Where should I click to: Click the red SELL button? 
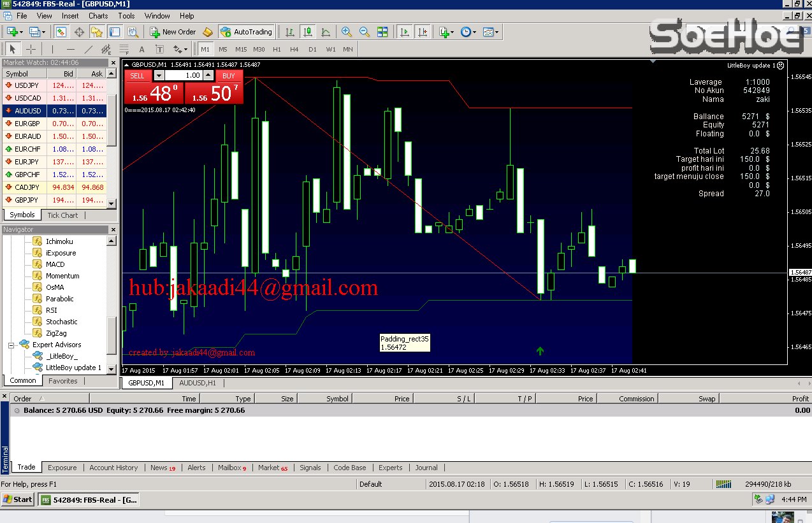click(x=137, y=76)
